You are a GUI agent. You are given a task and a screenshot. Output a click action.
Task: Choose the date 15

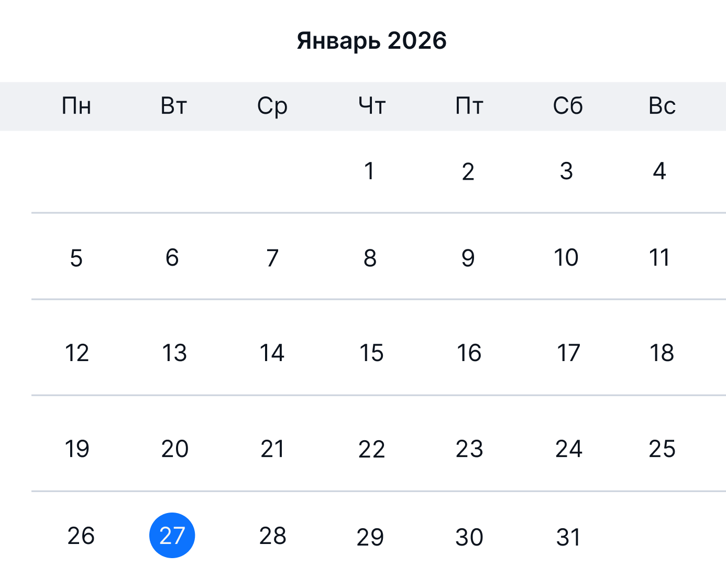click(371, 353)
